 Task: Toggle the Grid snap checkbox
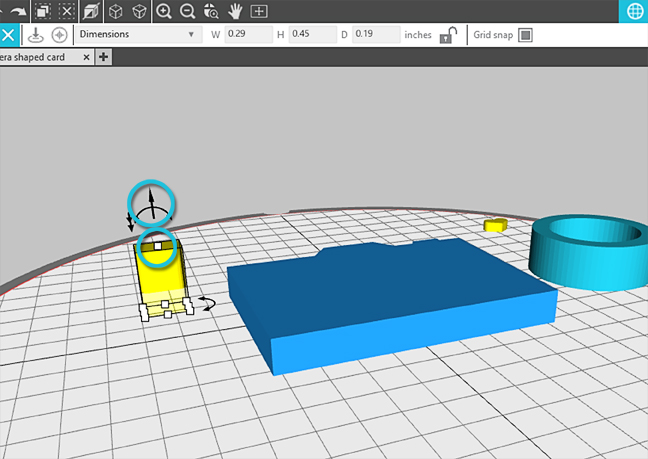525,35
